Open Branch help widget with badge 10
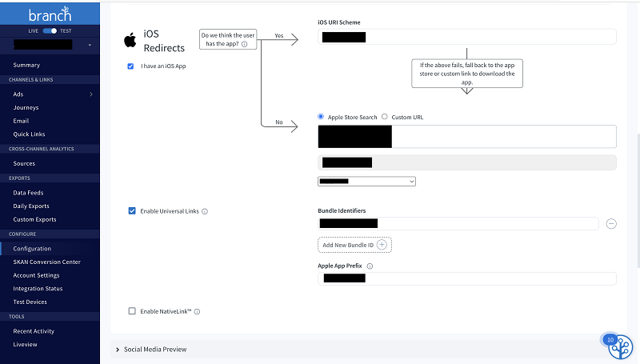The width and height of the screenshot is (640, 364). (x=619, y=346)
